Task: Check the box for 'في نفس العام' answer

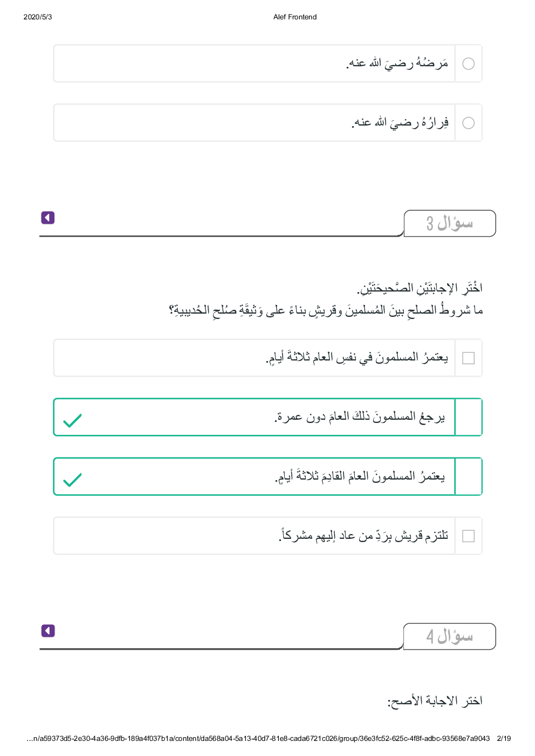Action: pyautogui.click(x=469, y=358)
